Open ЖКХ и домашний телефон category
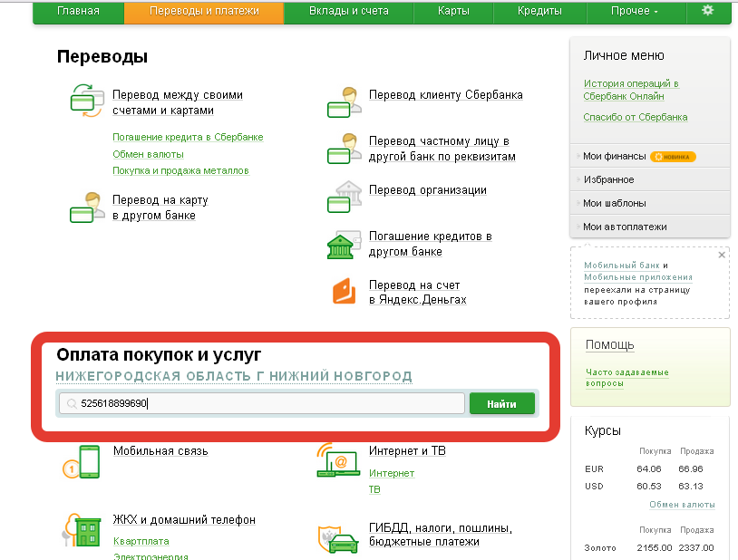This screenshot has width=738, height=560. pos(184,519)
